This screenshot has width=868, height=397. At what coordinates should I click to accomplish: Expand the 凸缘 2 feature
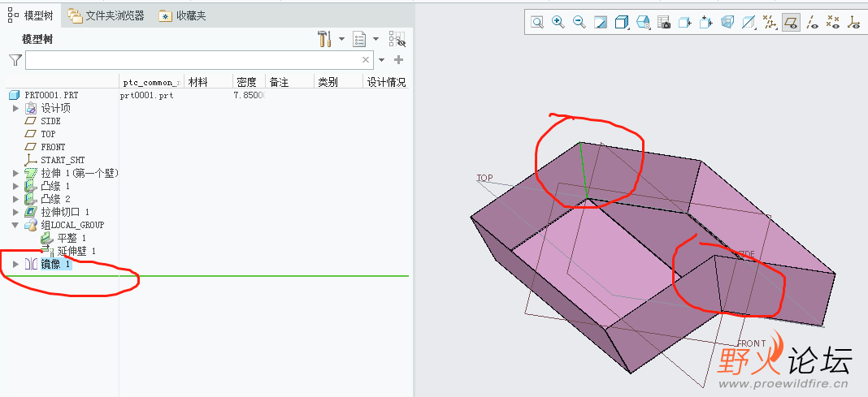point(16,198)
